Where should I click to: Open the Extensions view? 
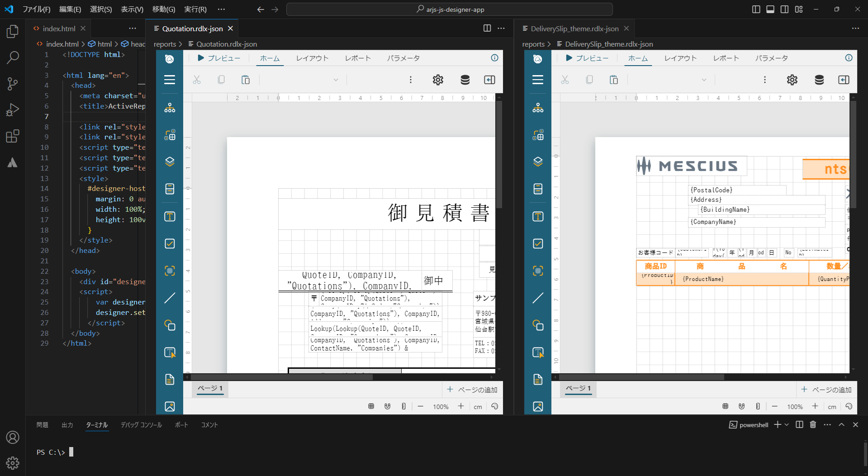(x=13, y=136)
